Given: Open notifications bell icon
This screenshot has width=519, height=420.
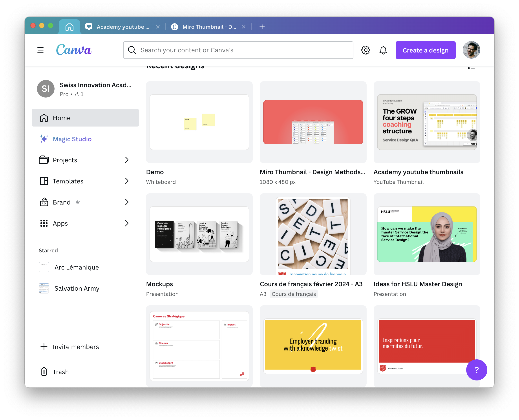Looking at the screenshot, I should [x=383, y=50].
